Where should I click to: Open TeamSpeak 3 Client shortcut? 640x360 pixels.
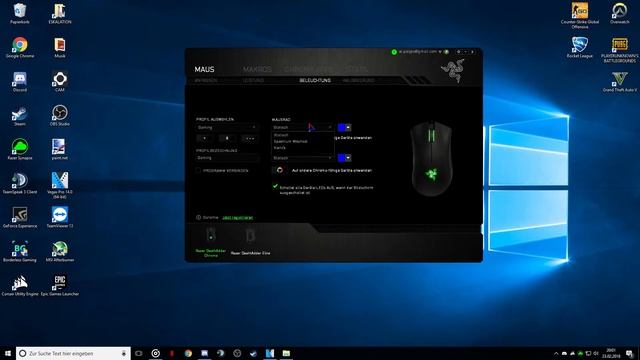[20, 183]
